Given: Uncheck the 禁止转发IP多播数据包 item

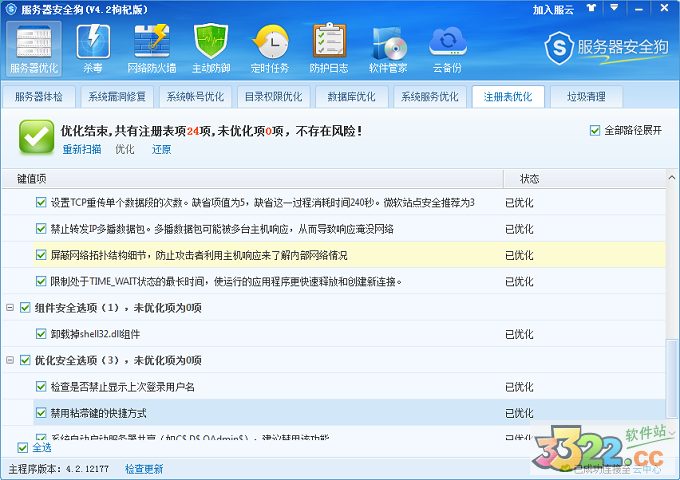Looking at the screenshot, I should (x=41, y=229).
